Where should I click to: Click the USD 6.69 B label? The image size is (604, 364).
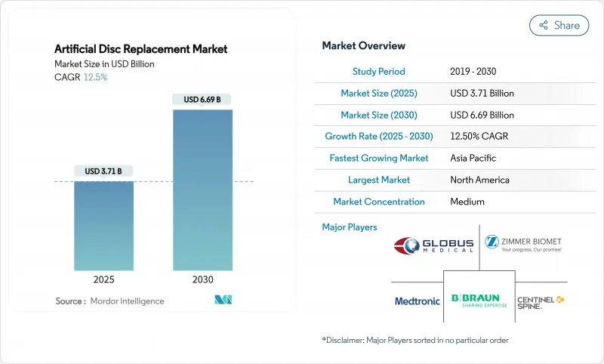coord(202,100)
